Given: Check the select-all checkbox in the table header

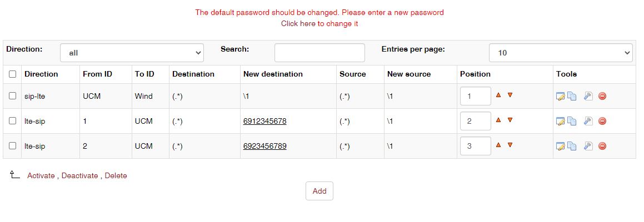Looking at the screenshot, I should tap(13, 74).
